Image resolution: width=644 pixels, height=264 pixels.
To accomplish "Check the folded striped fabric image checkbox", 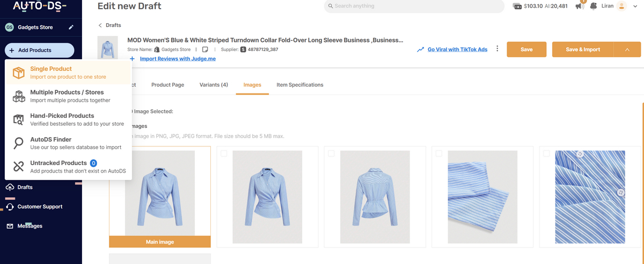I will coord(438,153).
